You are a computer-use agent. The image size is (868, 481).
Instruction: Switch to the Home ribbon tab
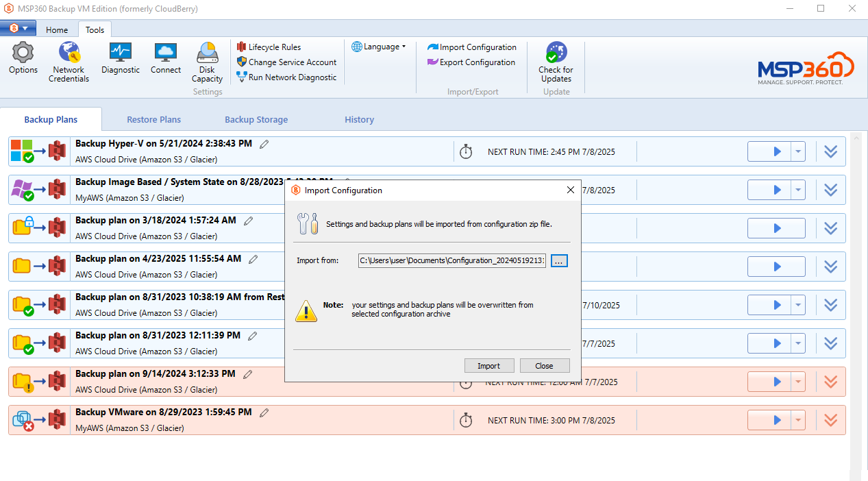click(57, 30)
